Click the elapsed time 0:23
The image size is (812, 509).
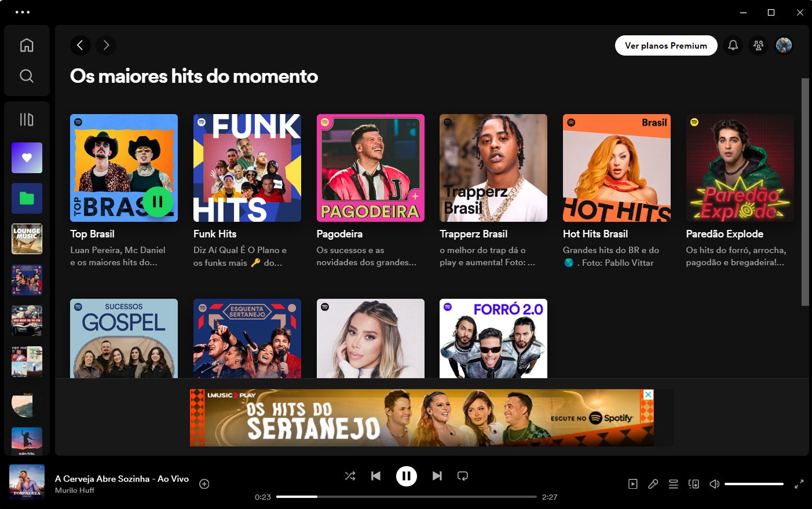point(263,497)
